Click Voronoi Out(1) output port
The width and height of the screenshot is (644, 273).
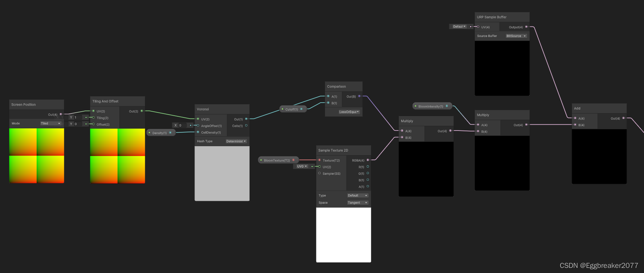coord(246,119)
